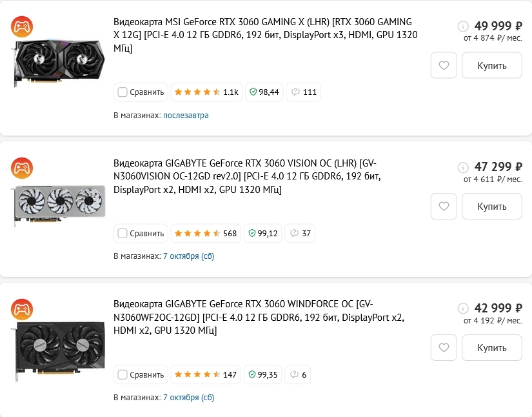Tick Сравнить for Gigabyte Windforce OC
The width and height of the screenshot is (532, 417).
pyautogui.click(x=123, y=374)
